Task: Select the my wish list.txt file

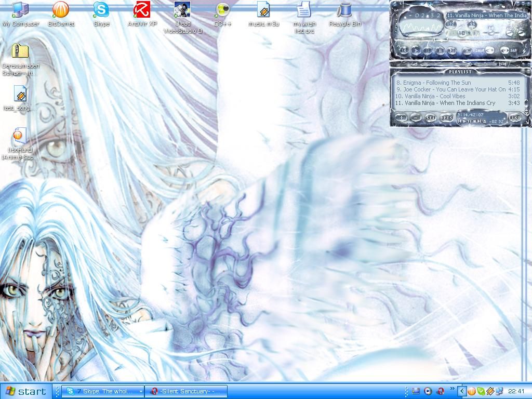Action: (x=304, y=18)
